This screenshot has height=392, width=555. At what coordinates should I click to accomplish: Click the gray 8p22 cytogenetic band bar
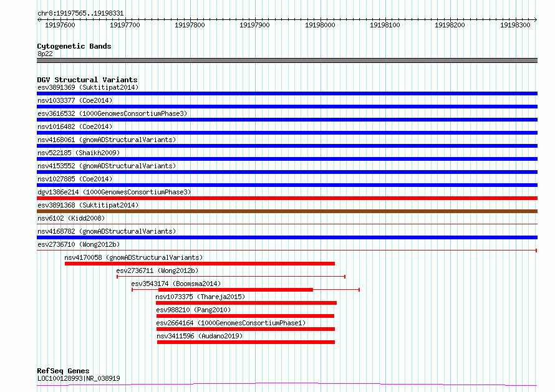click(287, 60)
